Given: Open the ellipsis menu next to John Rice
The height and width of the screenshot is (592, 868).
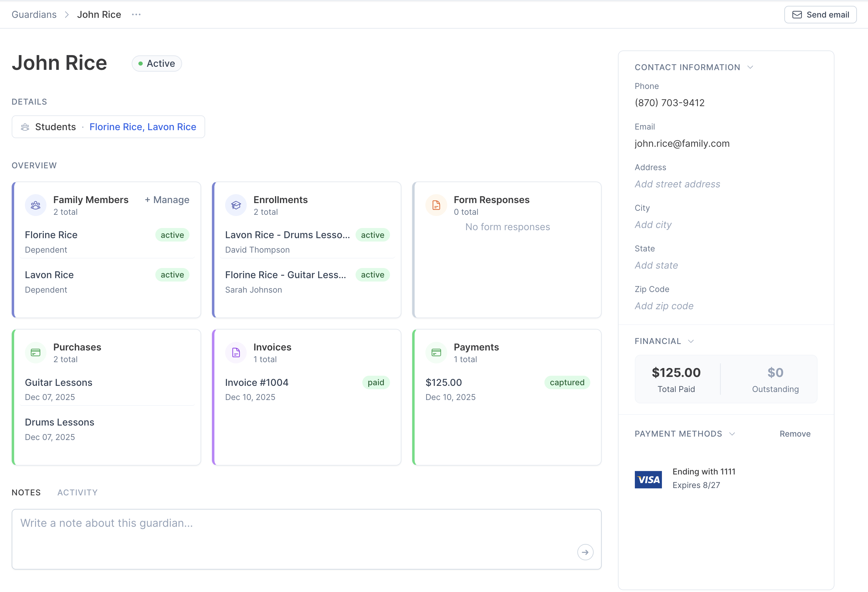Looking at the screenshot, I should (136, 14).
